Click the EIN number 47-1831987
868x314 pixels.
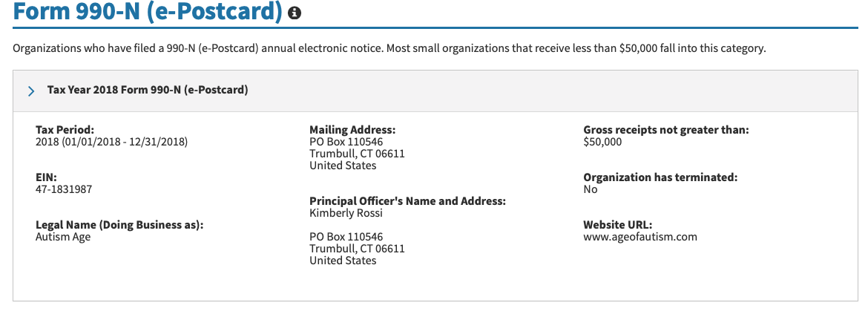click(x=64, y=189)
